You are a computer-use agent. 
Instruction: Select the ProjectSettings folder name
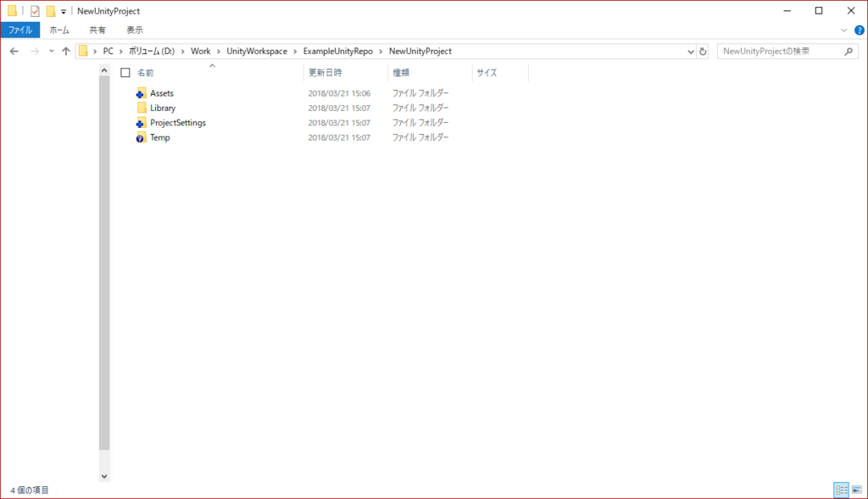tap(178, 123)
